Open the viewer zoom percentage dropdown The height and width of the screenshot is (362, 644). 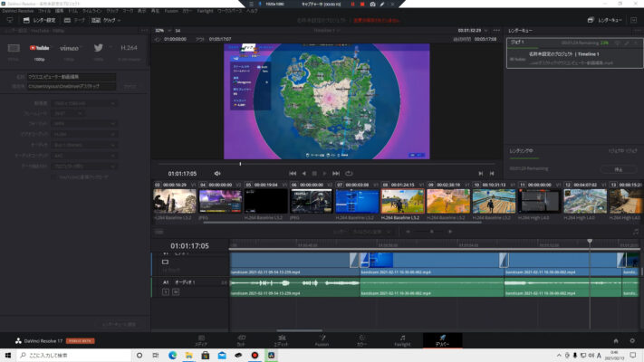tap(162, 31)
